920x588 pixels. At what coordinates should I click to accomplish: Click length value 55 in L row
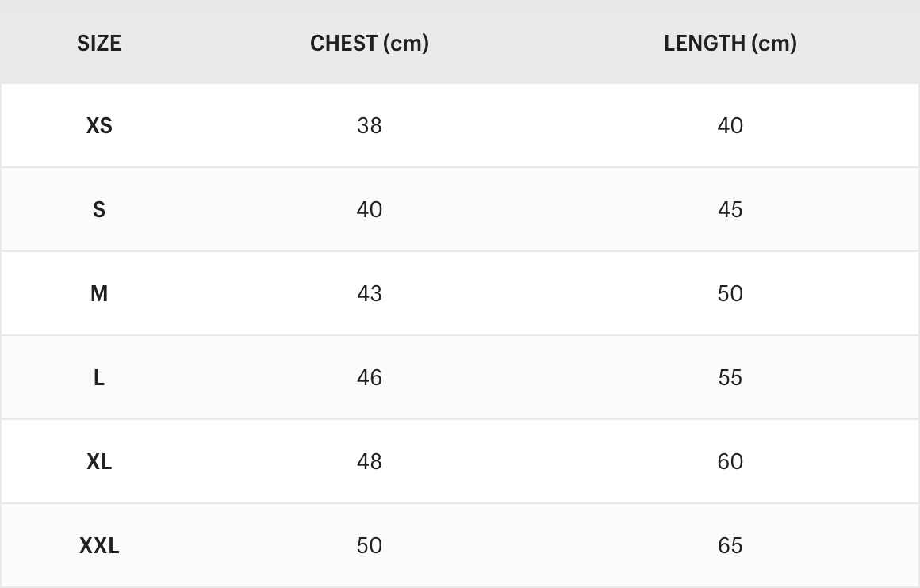pyautogui.click(x=730, y=378)
